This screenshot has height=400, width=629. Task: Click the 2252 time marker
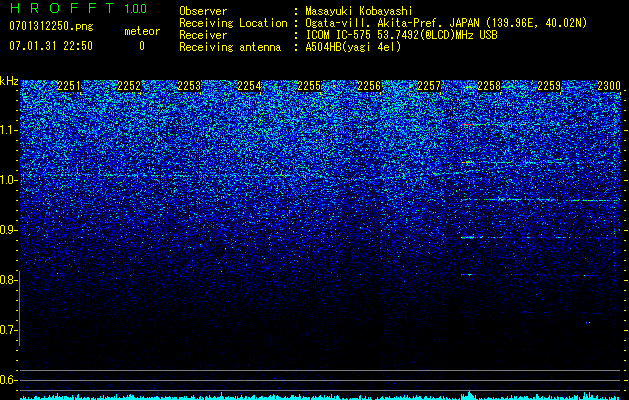[x=129, y=86]
